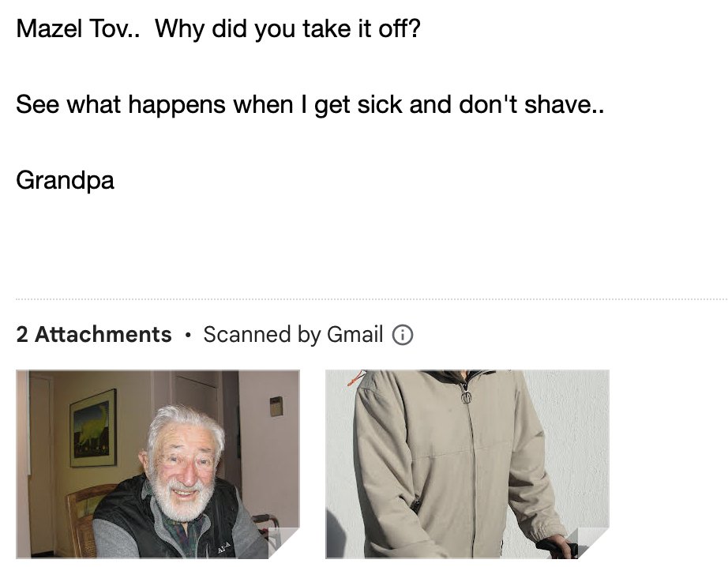Click the "2 Attachments" heading
Viewport: 728px width, 567px height.
94,335
